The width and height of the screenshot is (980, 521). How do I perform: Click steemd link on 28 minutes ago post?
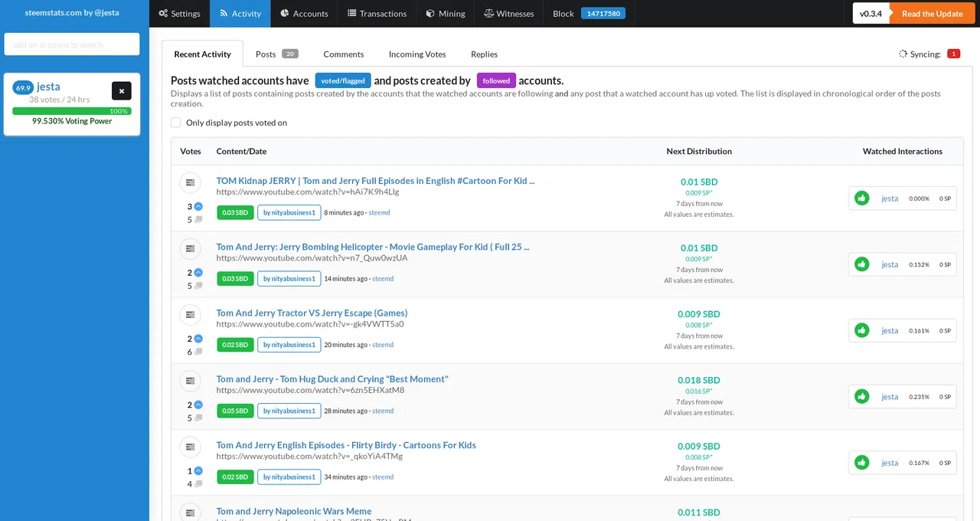click(x=383, y=411)
